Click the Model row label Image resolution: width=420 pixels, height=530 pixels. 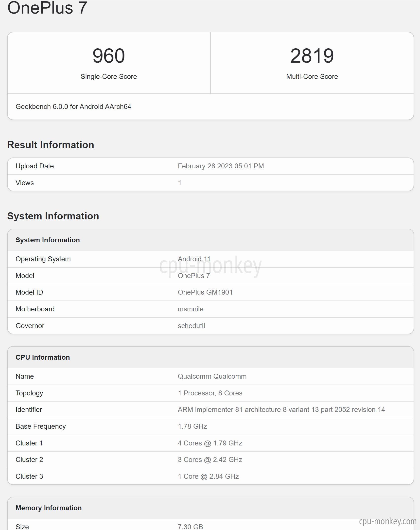(x=25, y=276)
